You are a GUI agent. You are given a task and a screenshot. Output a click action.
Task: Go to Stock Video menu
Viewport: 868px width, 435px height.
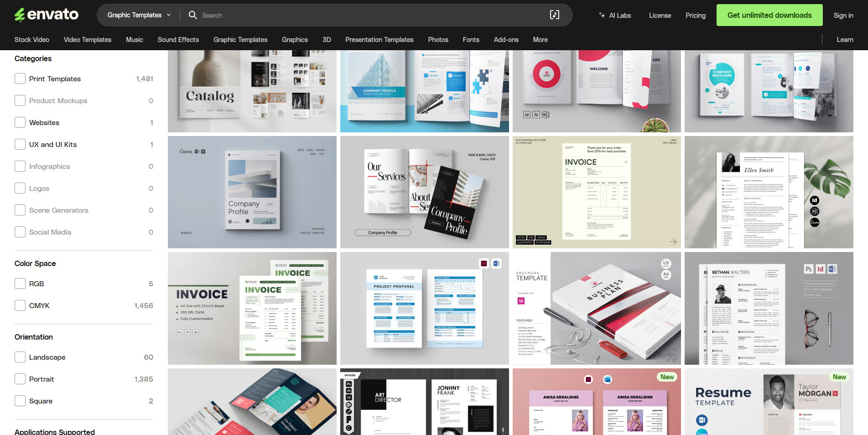point(32,40)
